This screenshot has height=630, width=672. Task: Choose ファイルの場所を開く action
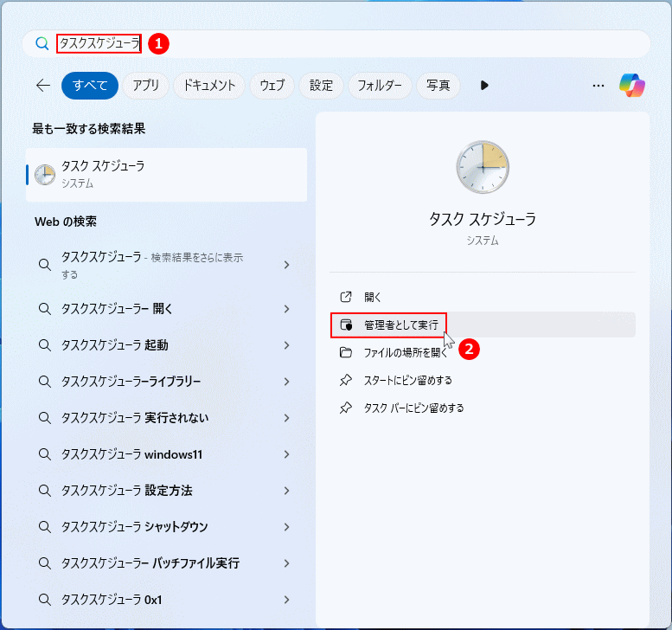pos(483,352)
